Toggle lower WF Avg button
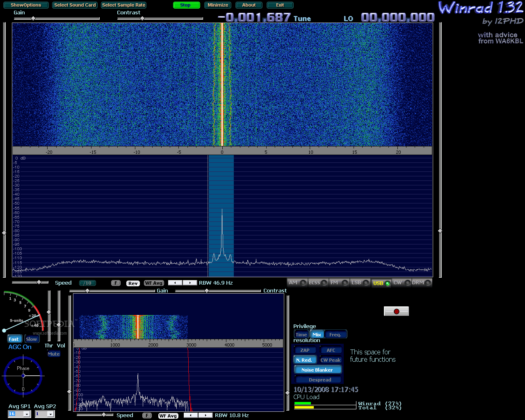 tap(168, 416)
